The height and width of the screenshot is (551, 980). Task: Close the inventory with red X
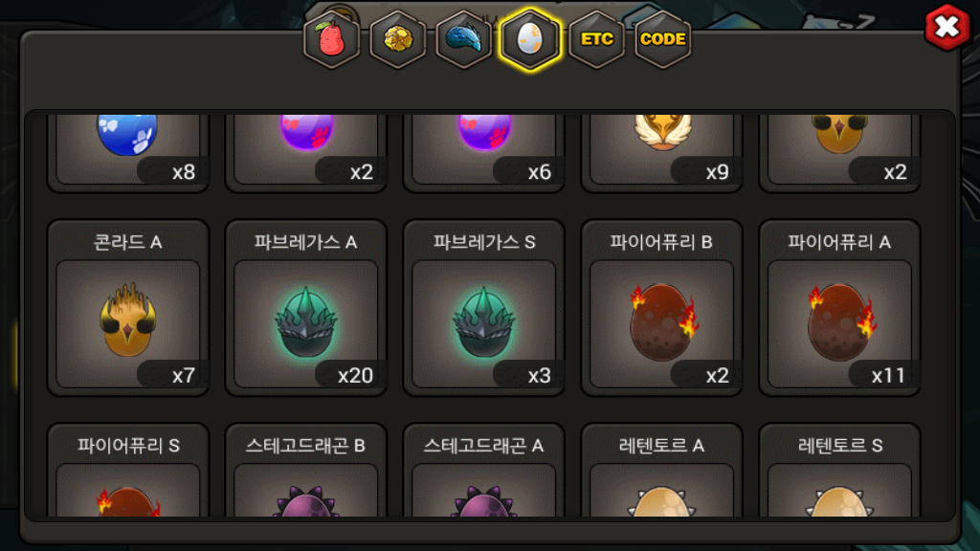(x=947, y=28)
